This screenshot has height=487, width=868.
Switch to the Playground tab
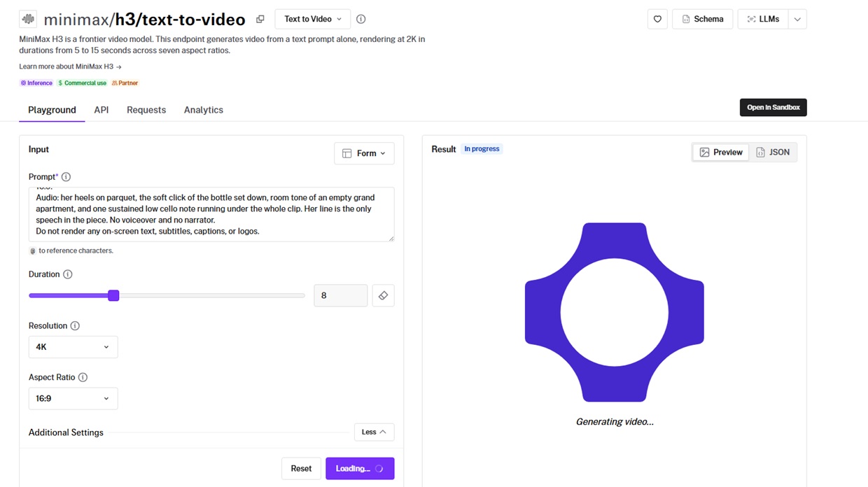click(x=52, y=110)
